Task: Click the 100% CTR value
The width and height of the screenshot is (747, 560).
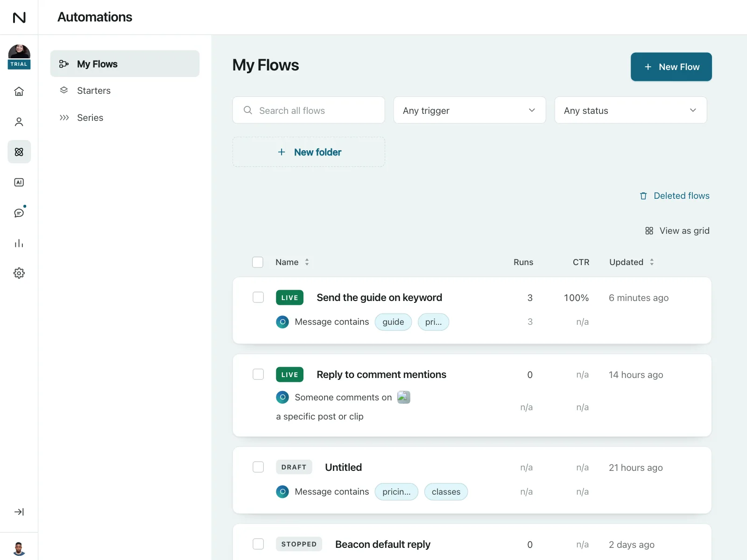Action: (576, 298)
